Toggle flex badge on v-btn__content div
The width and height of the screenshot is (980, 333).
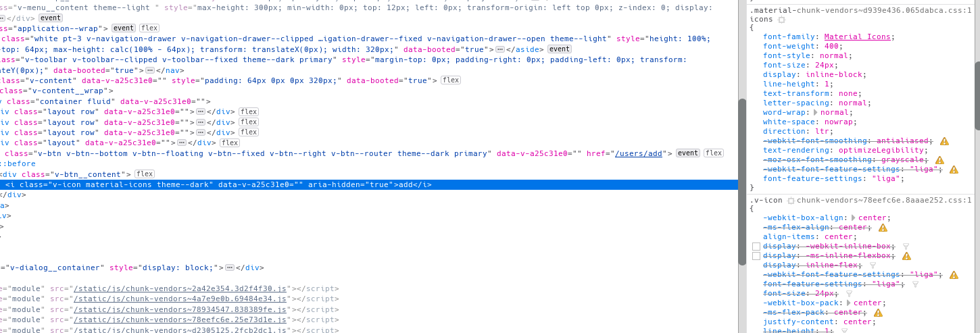[x=145, y=174]
